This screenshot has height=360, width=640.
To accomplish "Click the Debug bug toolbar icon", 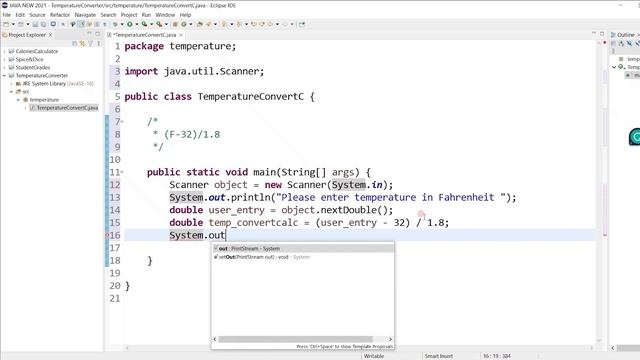I will point(115,24).
